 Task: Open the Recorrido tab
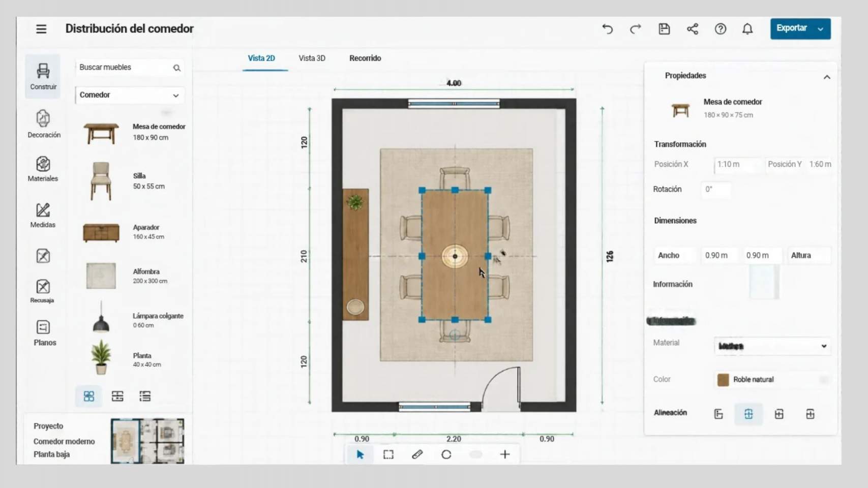[365, 58]
